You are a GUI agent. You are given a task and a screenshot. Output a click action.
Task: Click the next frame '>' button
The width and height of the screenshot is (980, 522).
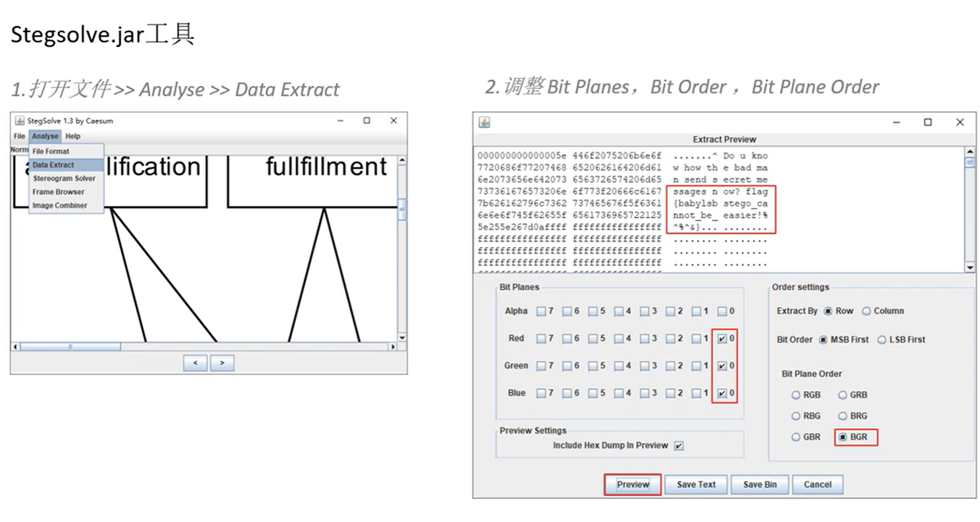(x=222, y=362)
